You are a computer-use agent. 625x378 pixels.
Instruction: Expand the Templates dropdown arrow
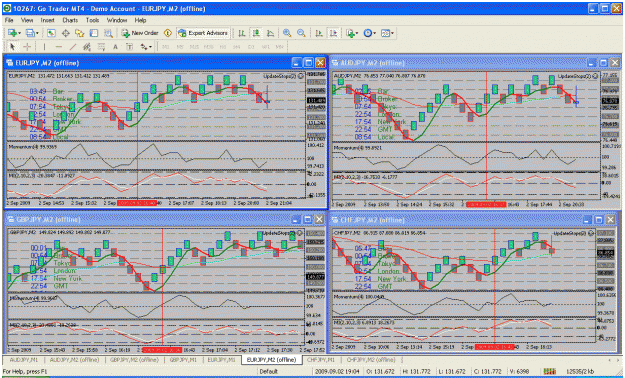[x=393, y=33]
